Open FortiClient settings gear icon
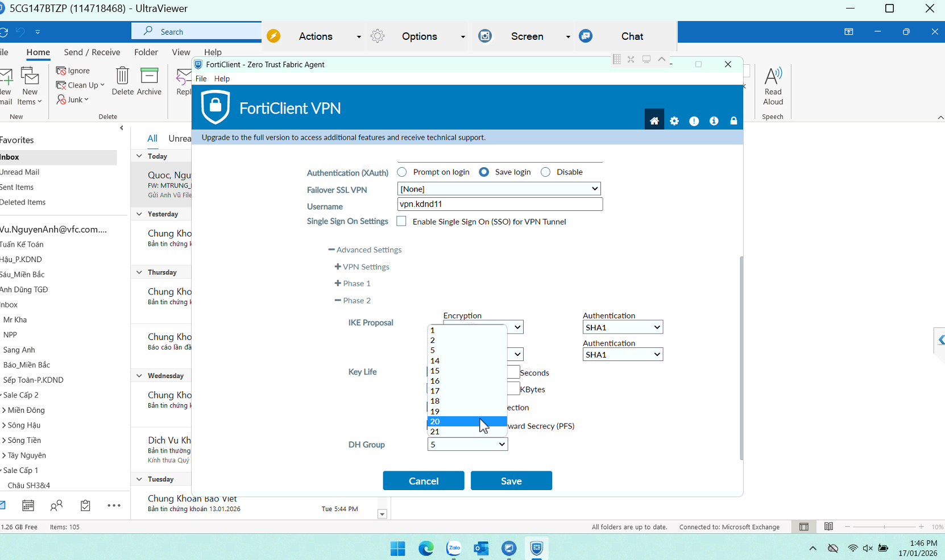 [674, 121]
